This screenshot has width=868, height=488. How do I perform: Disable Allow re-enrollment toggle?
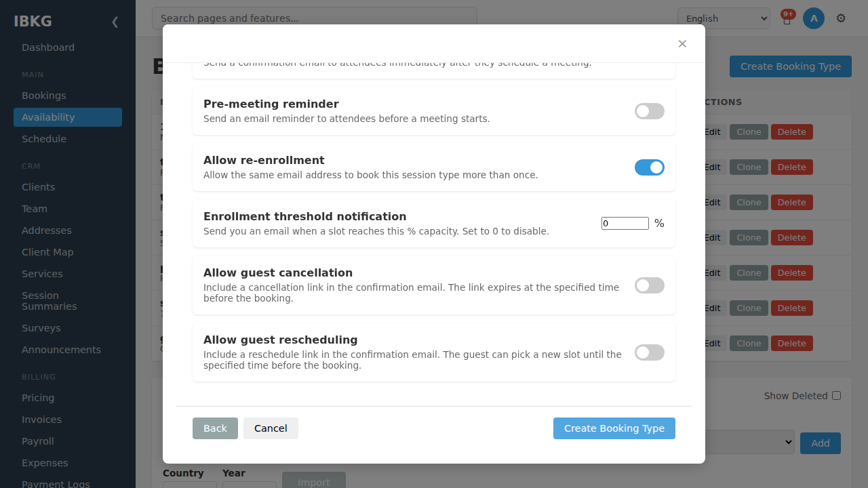(x=650, y=167)
